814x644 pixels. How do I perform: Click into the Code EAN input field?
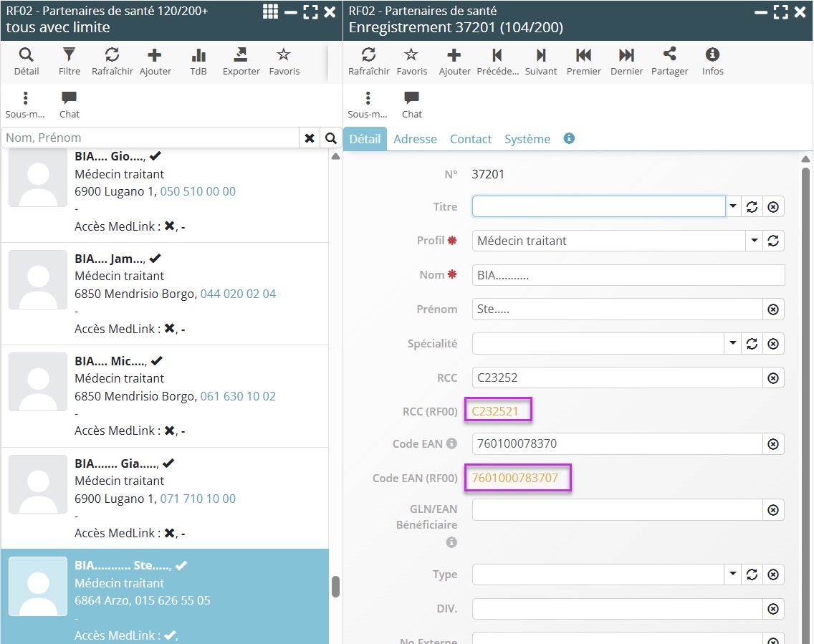pyautogui.click(x=616, y=443)
